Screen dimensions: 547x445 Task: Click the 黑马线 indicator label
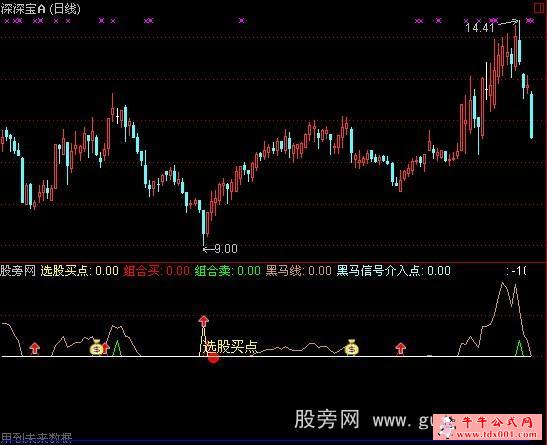[284, 271]
